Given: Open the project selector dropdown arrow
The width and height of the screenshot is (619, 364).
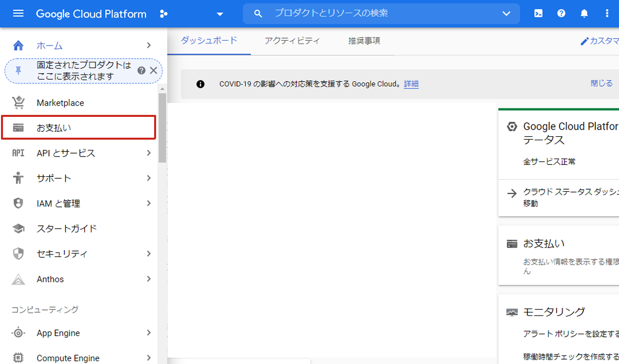Looking at the screenshot, I should pyautogui.click(x=220, y=14).
